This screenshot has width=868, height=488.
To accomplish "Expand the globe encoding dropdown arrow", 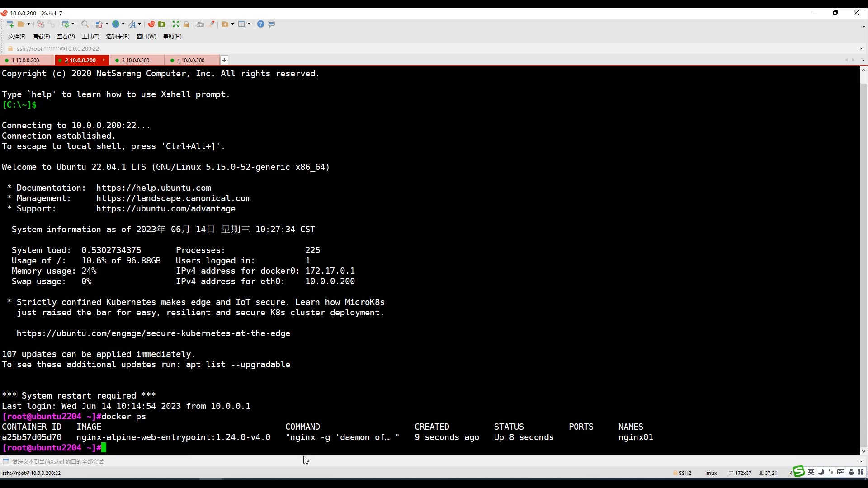I will point(123,24).
